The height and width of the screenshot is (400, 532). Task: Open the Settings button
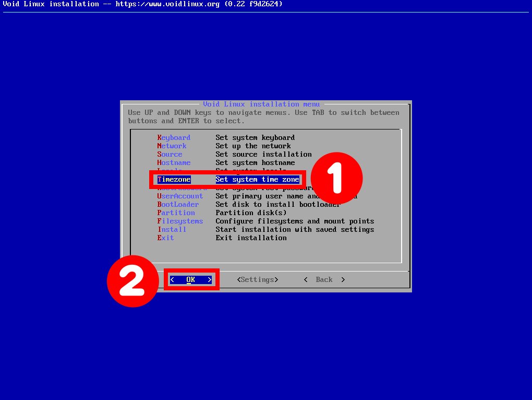click(258, 279)
